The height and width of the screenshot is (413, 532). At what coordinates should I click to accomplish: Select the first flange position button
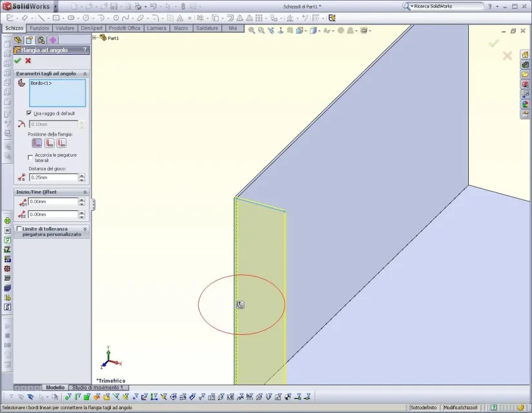pos(37,143)
